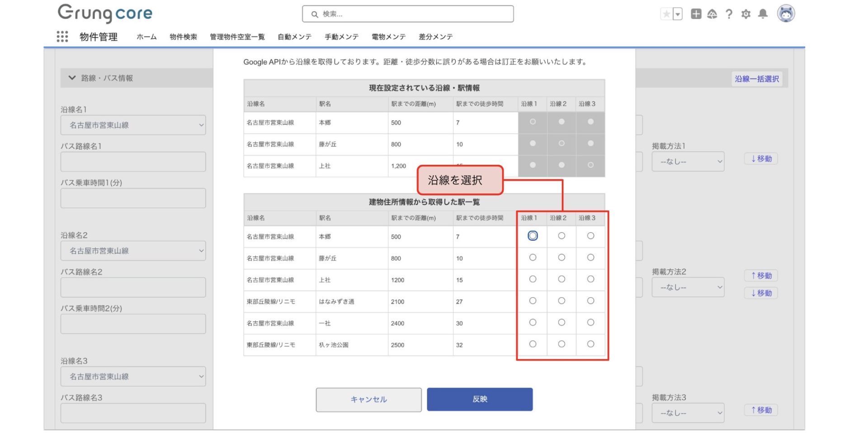The width and height of the screenshot is (868, 435).
Task: Collapse the 路線・バス情報 section
Action: click(72, 78)
